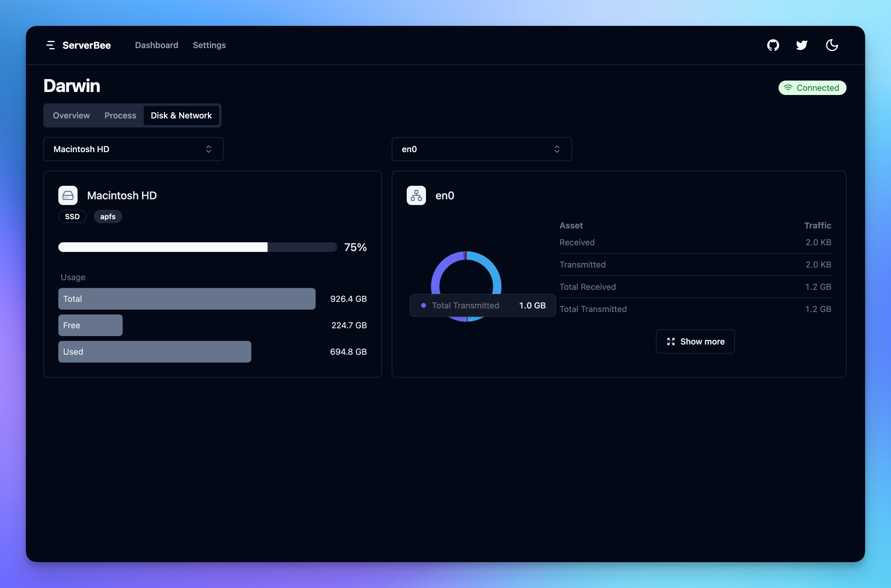Click the wifi icon in Connected badge

point(788,88)
